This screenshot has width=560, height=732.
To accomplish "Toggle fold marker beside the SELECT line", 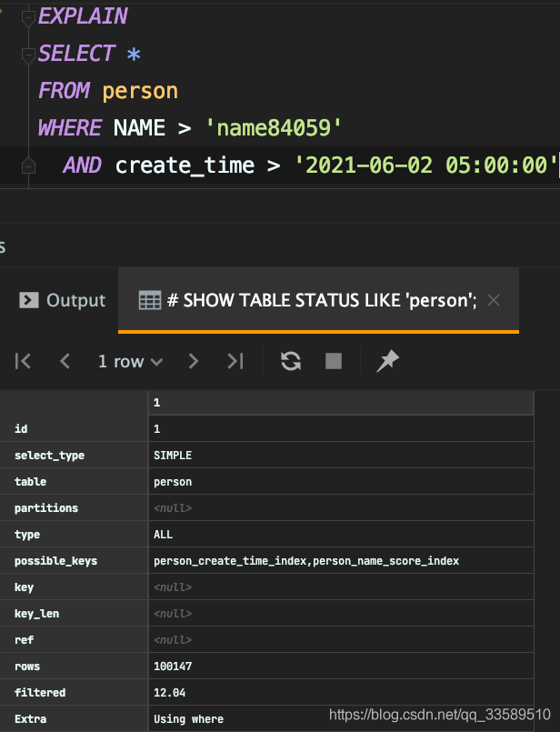I will [27, 55].
